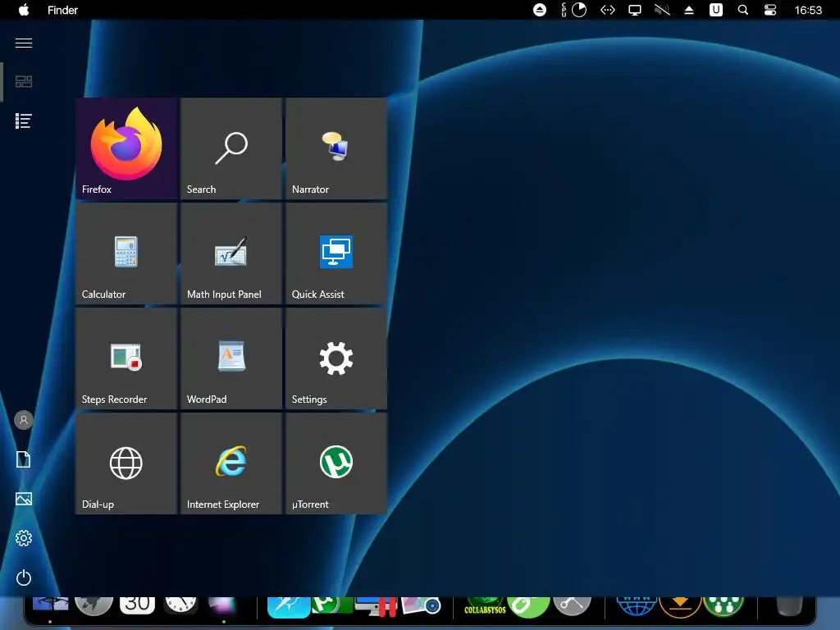Click the plain eject triangle icon
Screen dimensions: 840x630
(x=689, y=10)
